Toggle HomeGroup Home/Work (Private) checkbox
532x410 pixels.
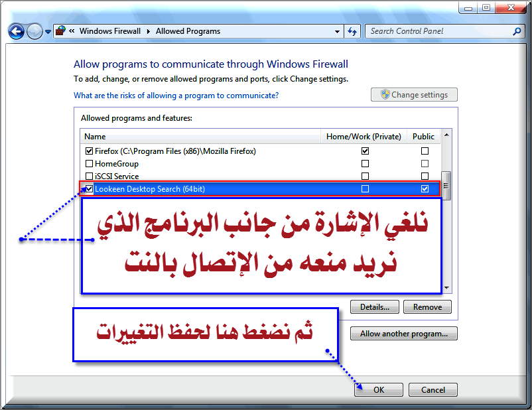(365, 163)
